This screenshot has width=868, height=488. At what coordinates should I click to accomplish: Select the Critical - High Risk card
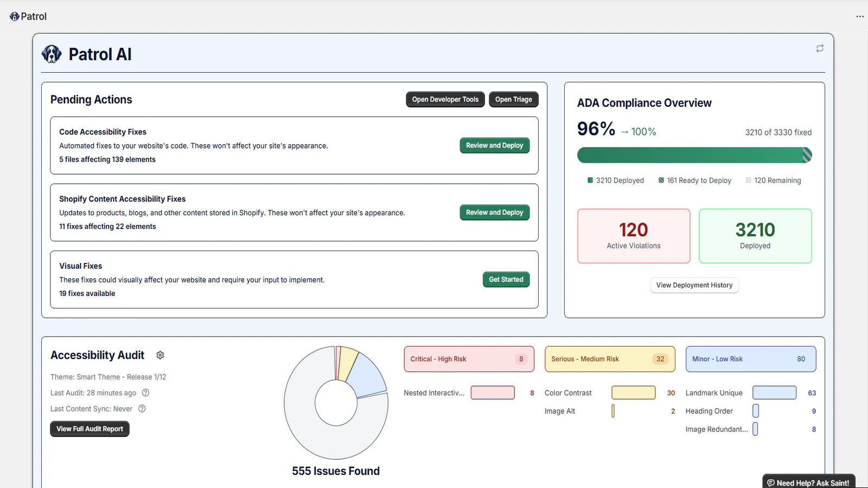[469, 359]
